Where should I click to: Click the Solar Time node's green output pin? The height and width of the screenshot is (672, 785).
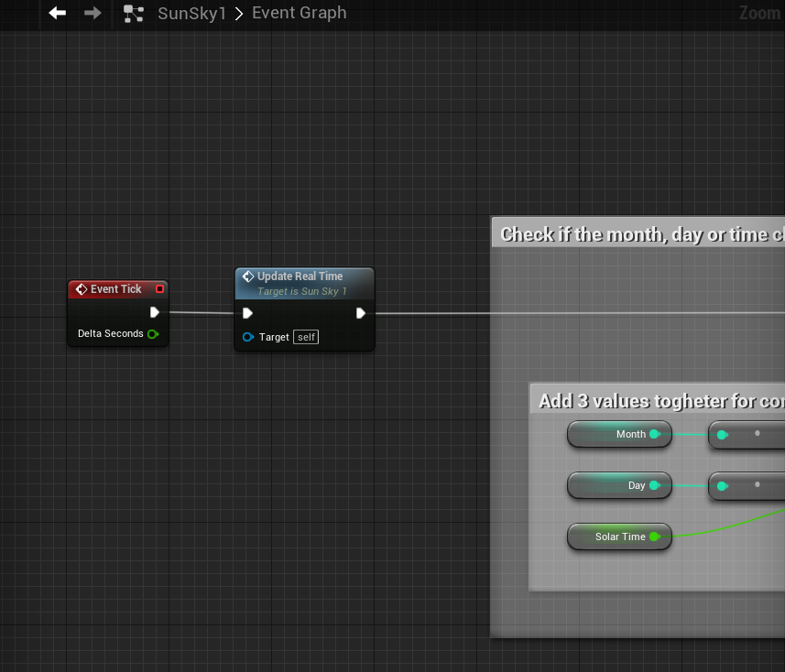tap(655, 537)
